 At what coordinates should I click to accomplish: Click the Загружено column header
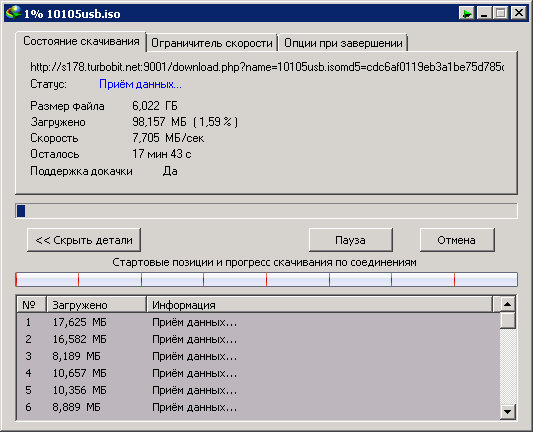[x=97, y=304]
